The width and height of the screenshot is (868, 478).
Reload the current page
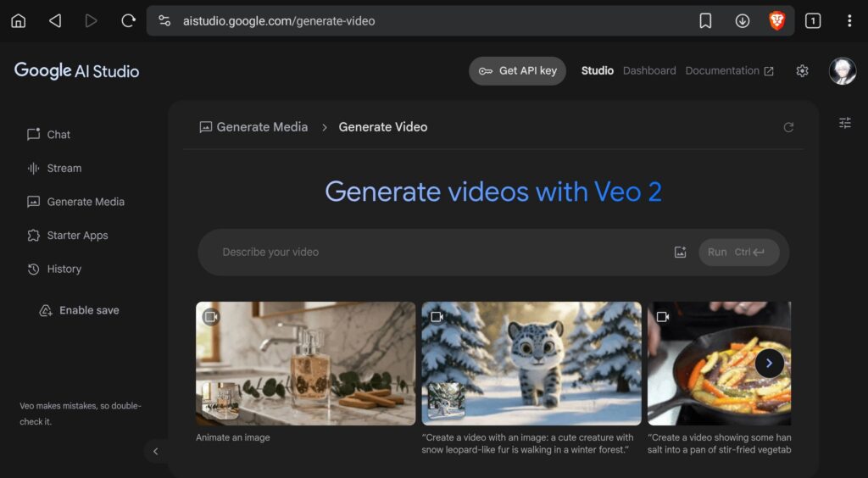coord(128,21)
